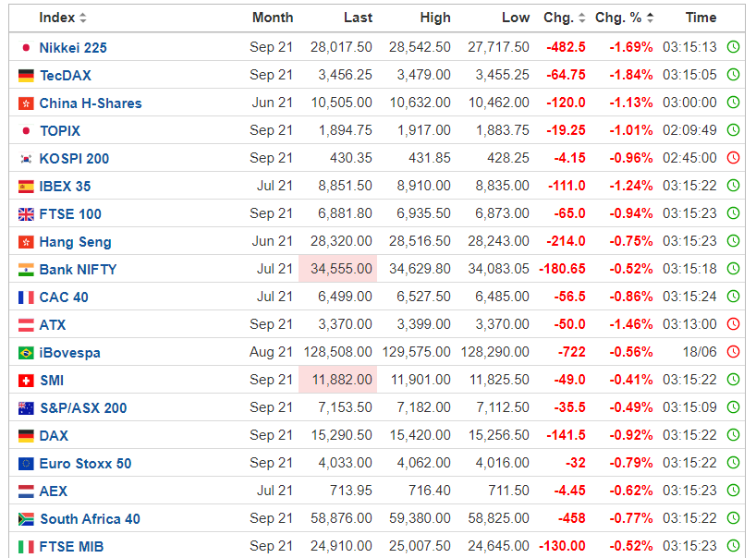Click the Month column header
The height and width of the screenshot is (558, 756).
[273, 18]
